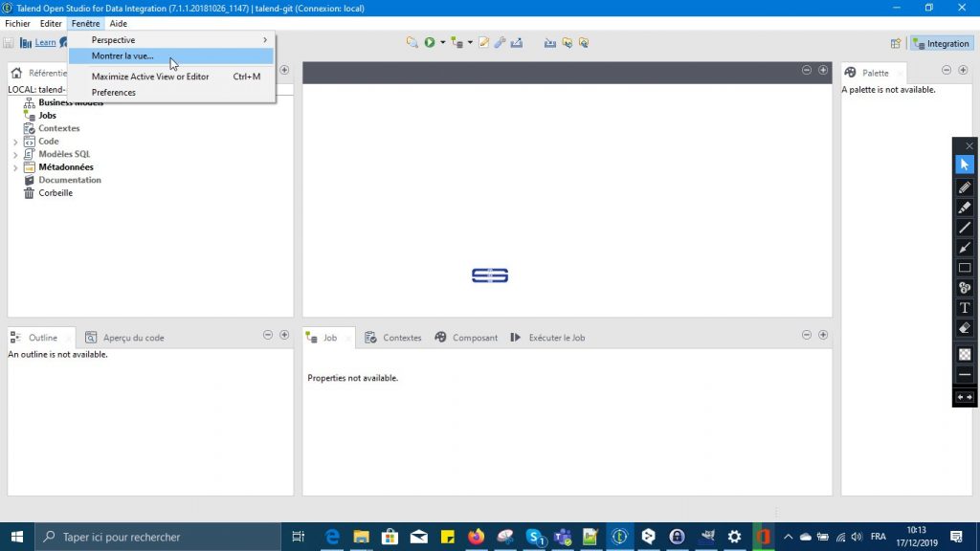The width and height of the screenshot is (980, 551).
Task: Choose Preferences from Fenêtre menu
Action: (170, 93)
